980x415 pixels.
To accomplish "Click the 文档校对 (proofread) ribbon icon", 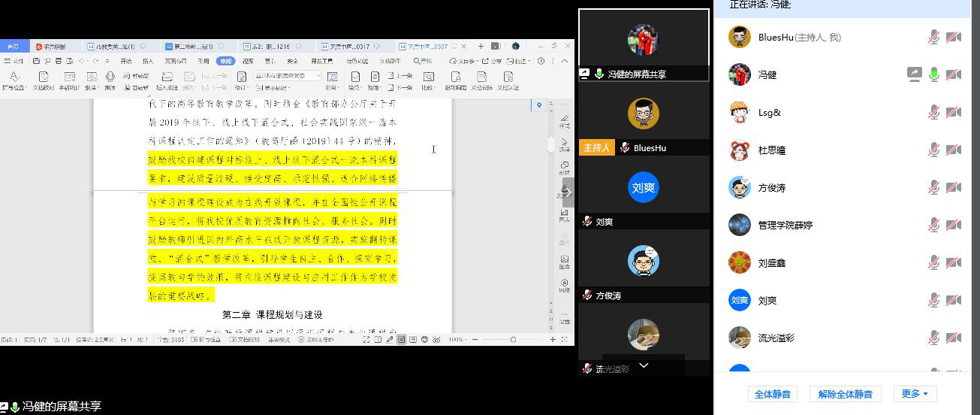I will [43, 77].
